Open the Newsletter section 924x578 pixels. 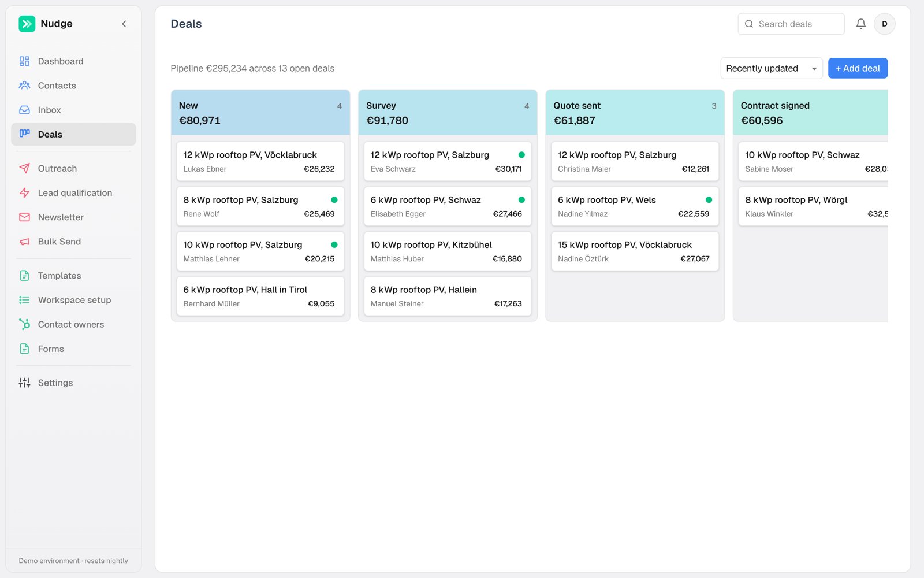73,217
